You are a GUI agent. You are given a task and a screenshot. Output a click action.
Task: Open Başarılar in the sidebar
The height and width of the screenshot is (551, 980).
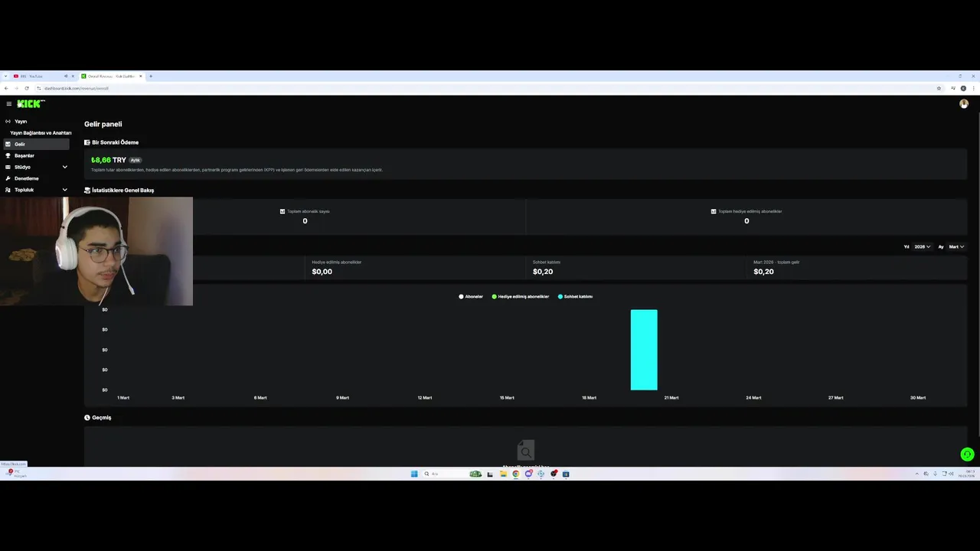(34, 155)
